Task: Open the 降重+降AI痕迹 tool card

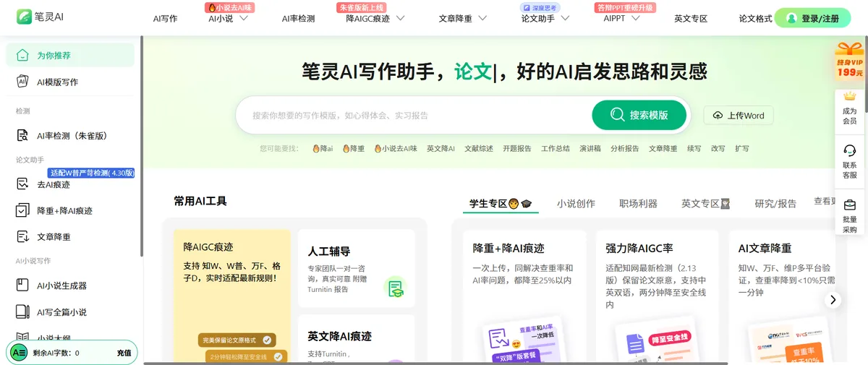Action: pyautogui.click(x=524, y=296)
